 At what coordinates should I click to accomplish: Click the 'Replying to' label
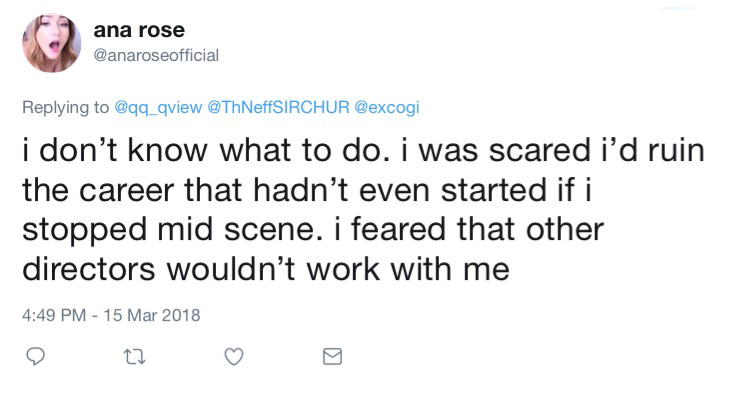coord(66,107)
